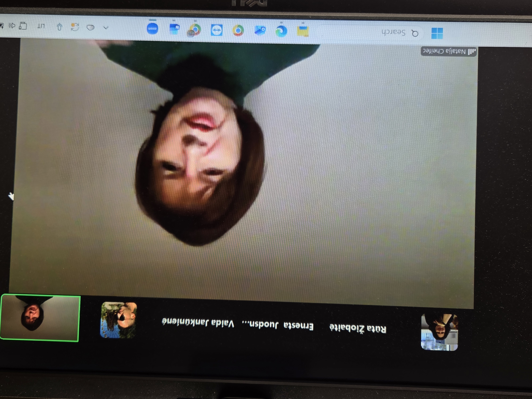This screenshot has width=532, height=399.
Task: Click the OneDrive cloud tray icon
Action: [90, 28]
